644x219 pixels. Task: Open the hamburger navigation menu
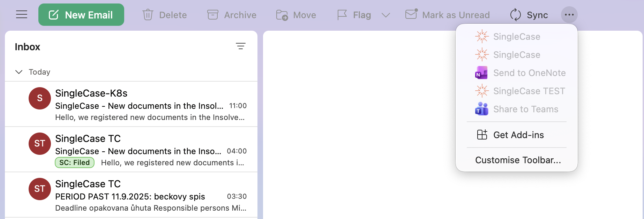(22, 15)
